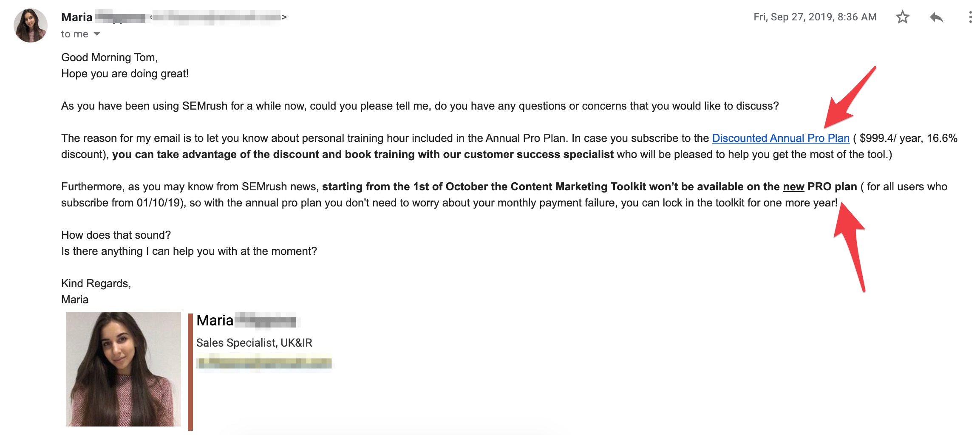Click the sender's round profile avatar
Screen dimensions: 980x435
click(31, 25)
